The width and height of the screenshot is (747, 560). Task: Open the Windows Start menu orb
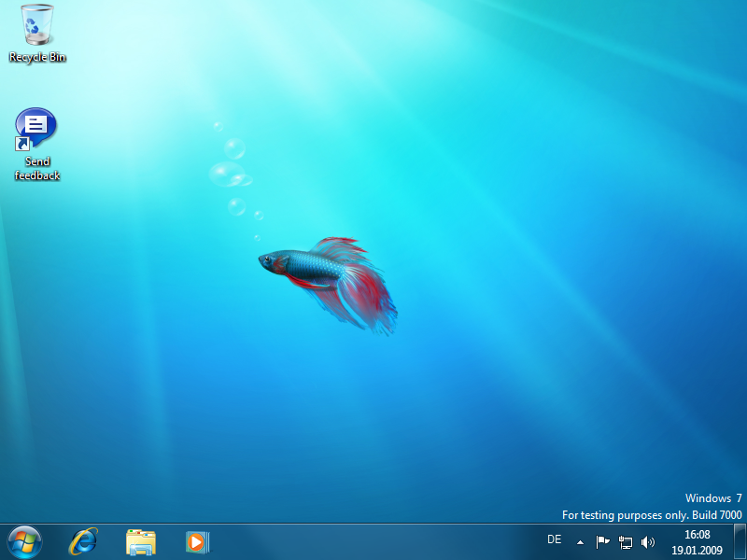pos(24,541)
